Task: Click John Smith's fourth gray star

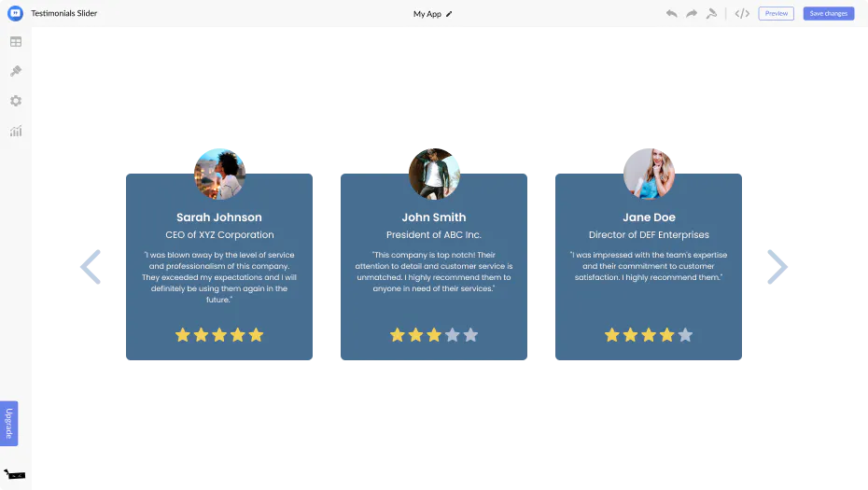Action: click(453, 335)
